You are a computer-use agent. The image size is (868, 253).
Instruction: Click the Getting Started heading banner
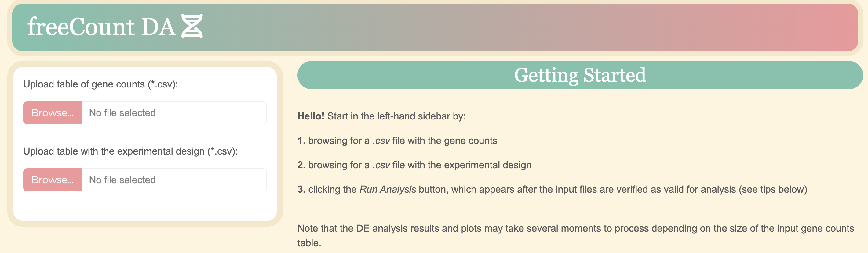(x=580, y=75)
